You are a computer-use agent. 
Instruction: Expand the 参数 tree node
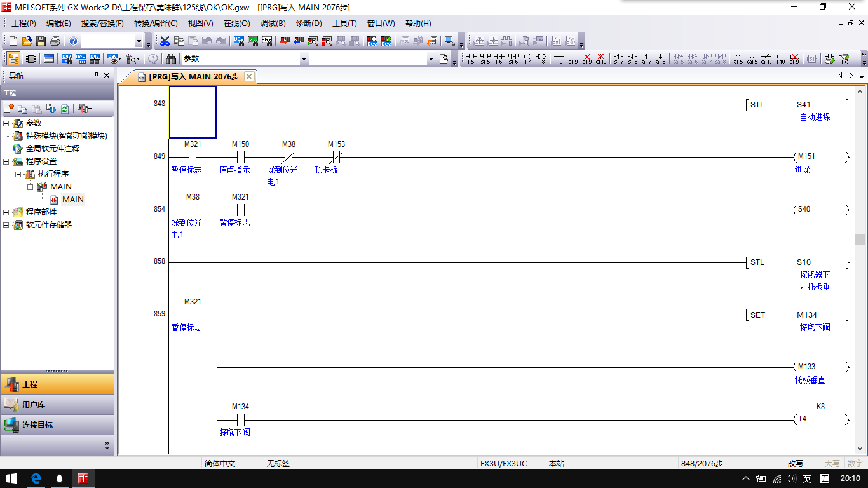tap(6, 123)
